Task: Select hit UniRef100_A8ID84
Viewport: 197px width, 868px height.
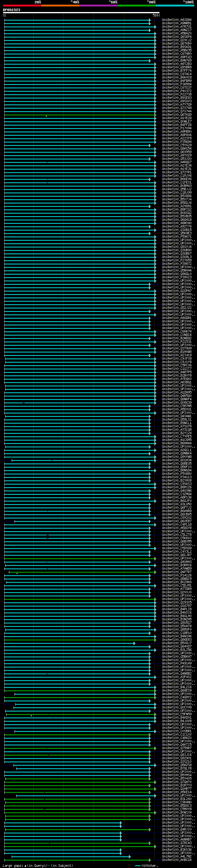Action: [176, 20]
